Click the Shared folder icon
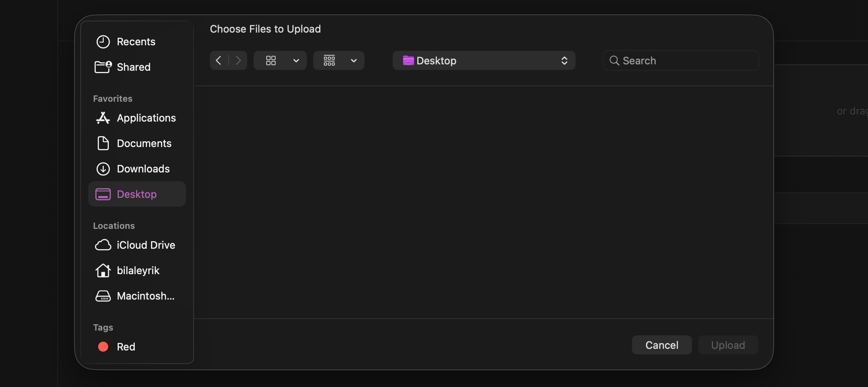The height and width of the screenshot is (387, 868). click(x=103, y=67)
